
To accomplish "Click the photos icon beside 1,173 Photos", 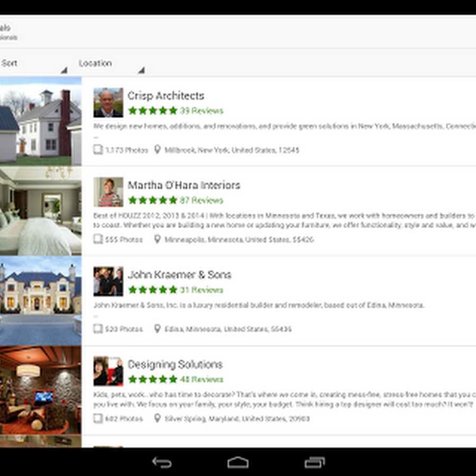I will tap(98, 150).
